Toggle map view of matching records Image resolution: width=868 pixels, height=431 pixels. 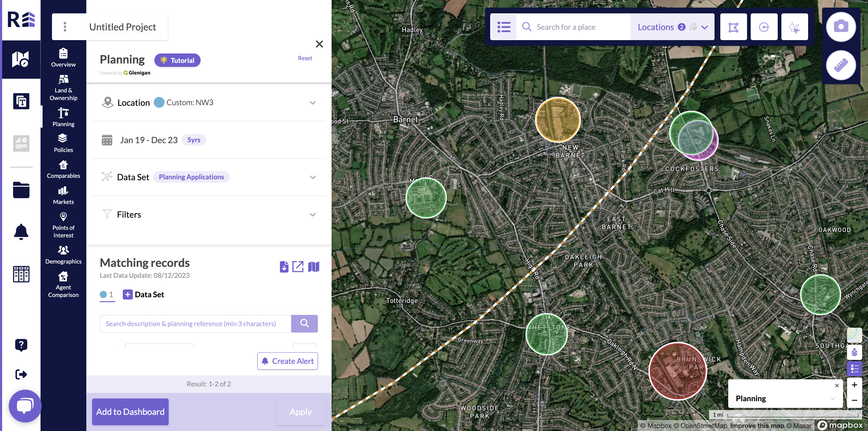click(313, 267)
